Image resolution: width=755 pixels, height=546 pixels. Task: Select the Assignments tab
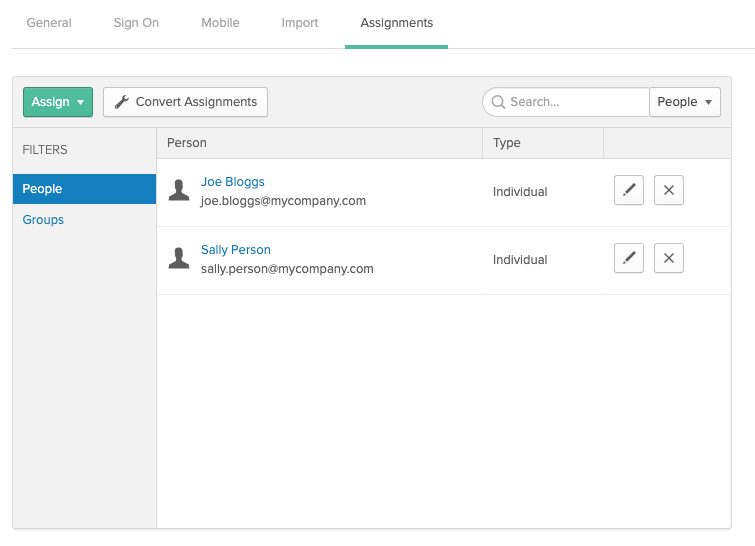(x=396, y=23)
